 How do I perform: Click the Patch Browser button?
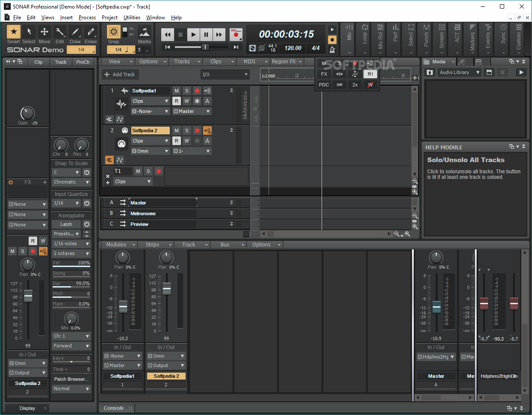[71, 379]
